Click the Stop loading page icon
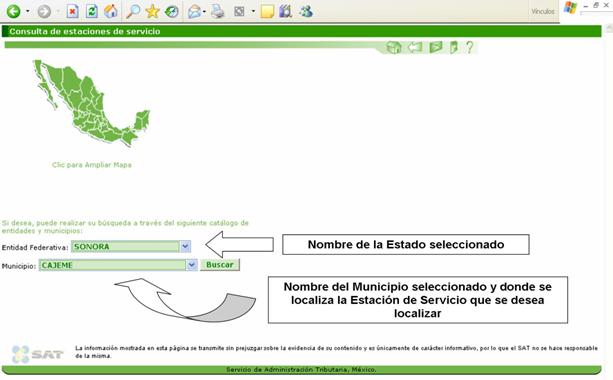 pyautogui.click(x=72, y=11)
